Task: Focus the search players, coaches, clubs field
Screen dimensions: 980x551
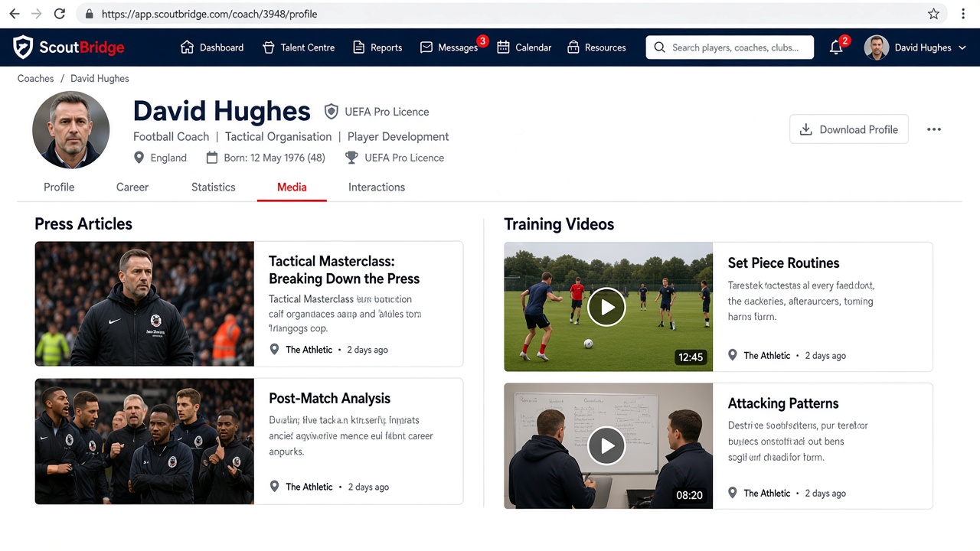Action: click(x=730, y=47)
